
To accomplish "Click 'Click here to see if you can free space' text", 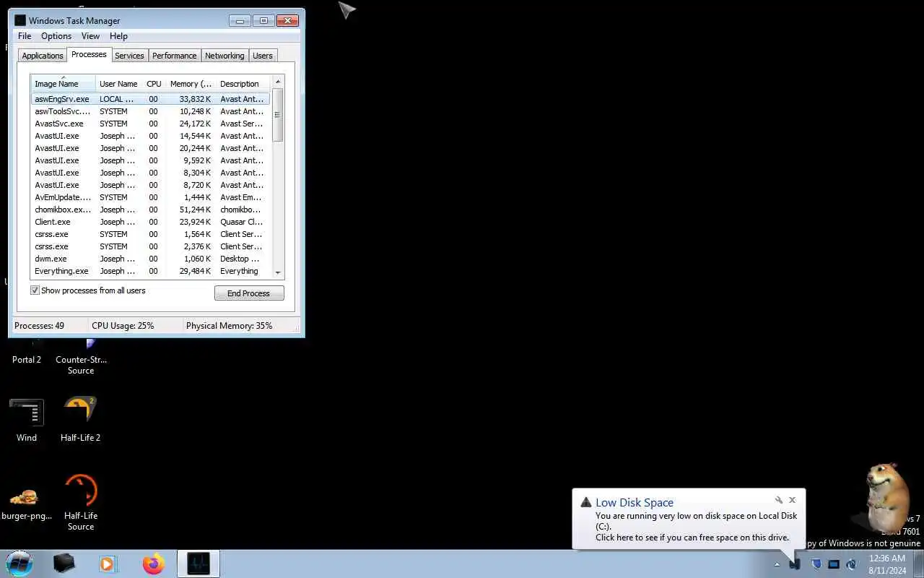I will tap(692, 537).
